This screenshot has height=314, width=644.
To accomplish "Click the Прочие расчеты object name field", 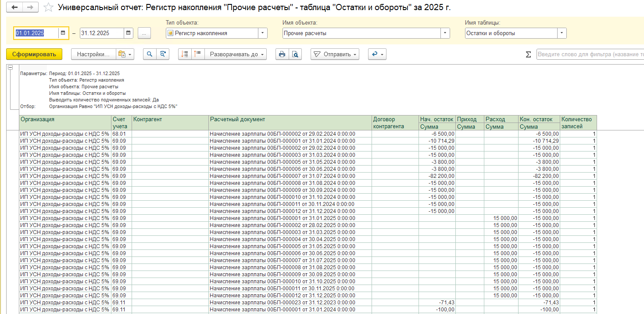I will 361,33.
